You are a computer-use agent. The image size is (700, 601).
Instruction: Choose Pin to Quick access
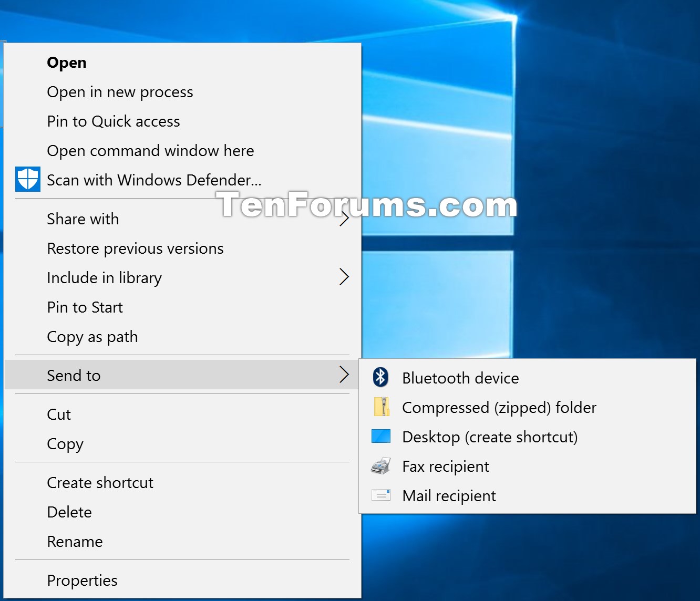pos(114,121)
